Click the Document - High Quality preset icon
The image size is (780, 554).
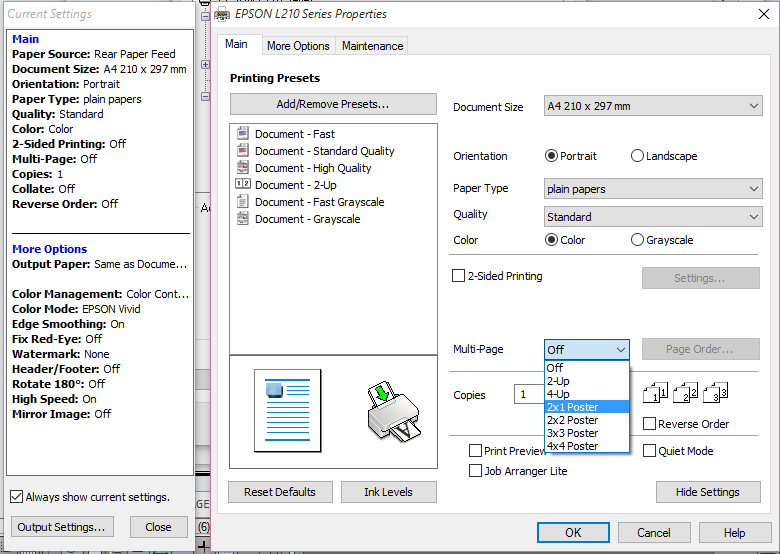tap(243, 167)
